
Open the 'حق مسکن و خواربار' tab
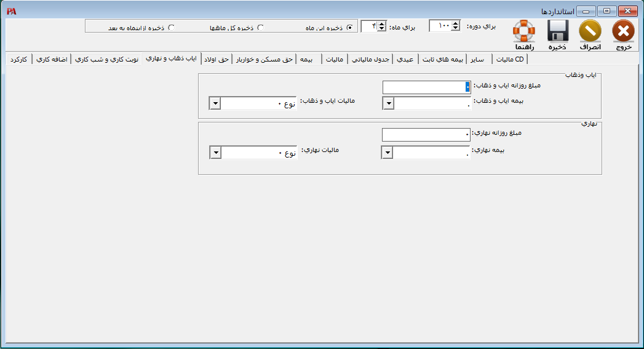263,59
